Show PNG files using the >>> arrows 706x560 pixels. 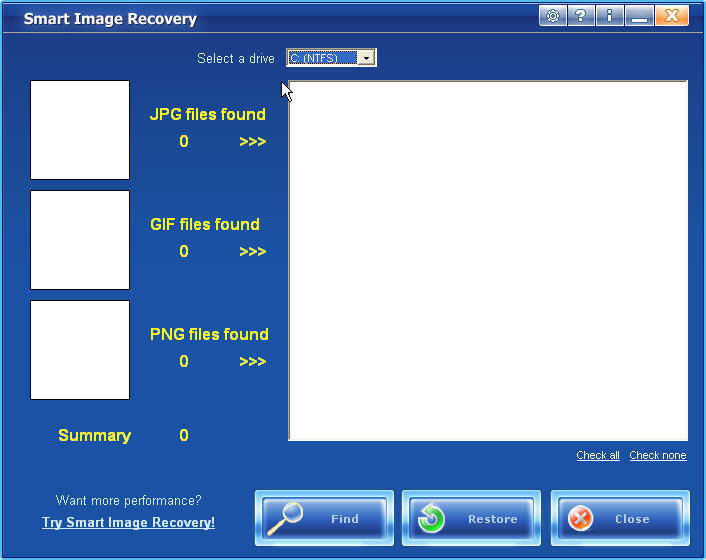click(253, 361)
